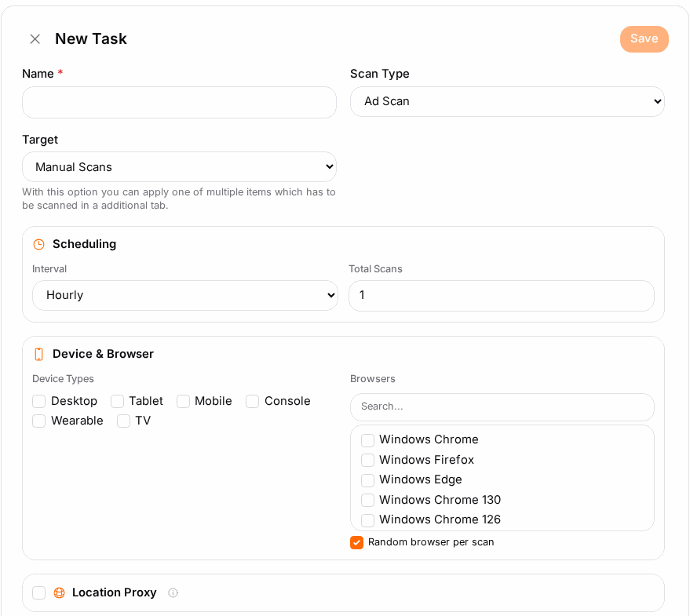Check the Desktop device type
The height and width of the screenshot is (616, 690).
point(38,401)
